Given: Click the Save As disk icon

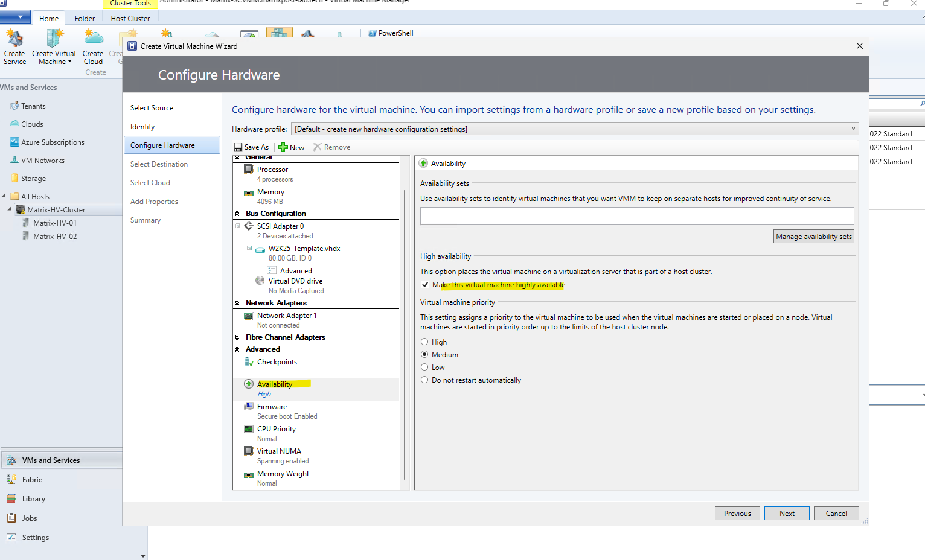Looking at the screenshot, I should point(238,147).
